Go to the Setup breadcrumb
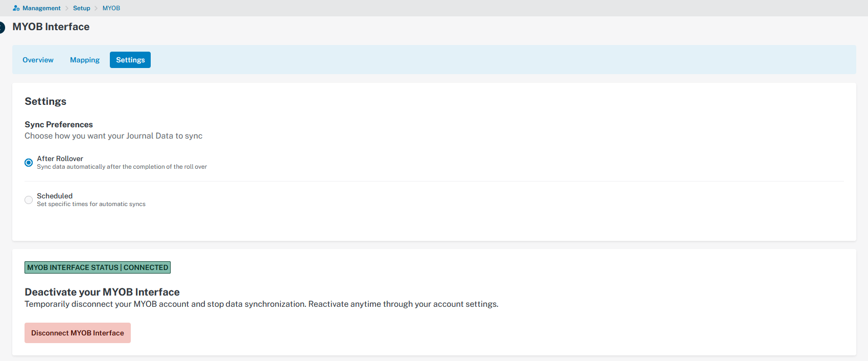This screenshot has height=361, width=868. point(82,8)
